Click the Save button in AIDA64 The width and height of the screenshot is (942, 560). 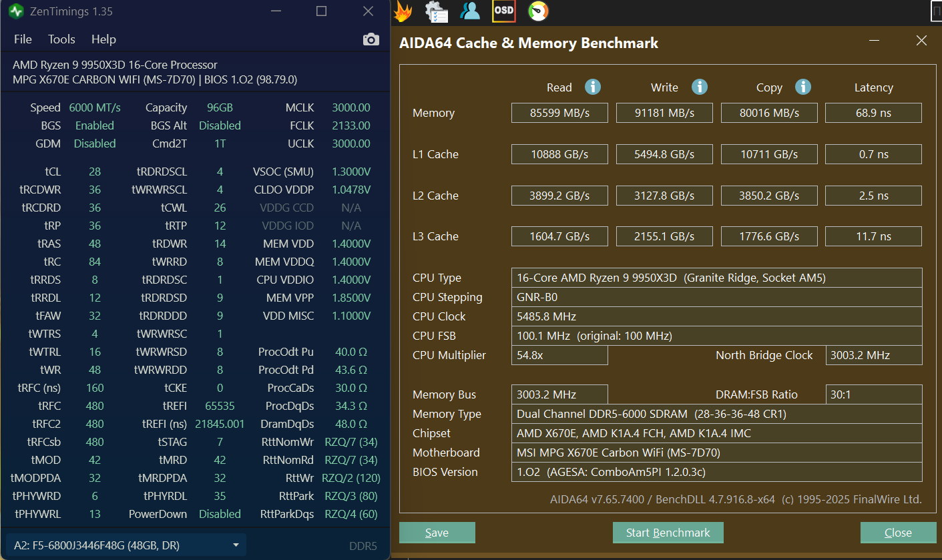pos(437,533)
